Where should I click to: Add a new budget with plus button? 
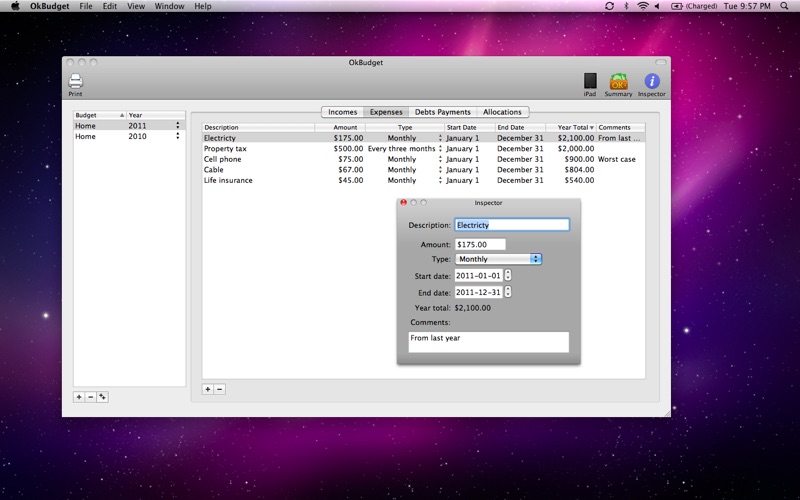tap(79, 397)
